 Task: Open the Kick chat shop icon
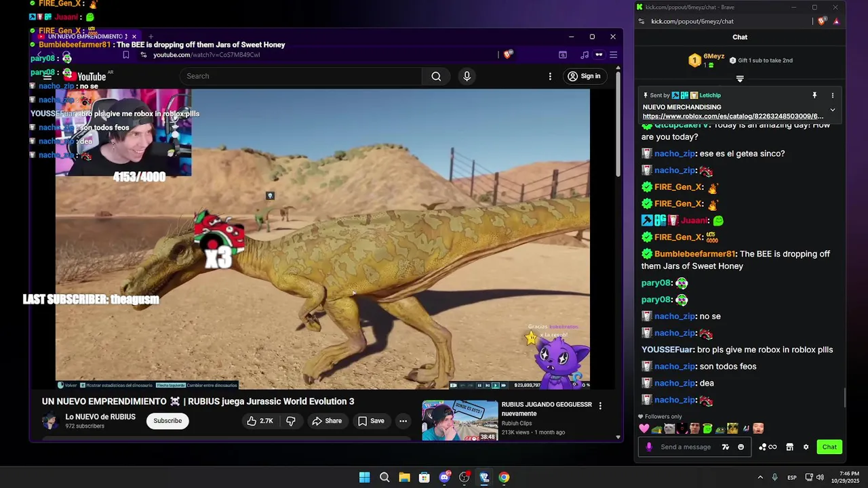(789, 447)
